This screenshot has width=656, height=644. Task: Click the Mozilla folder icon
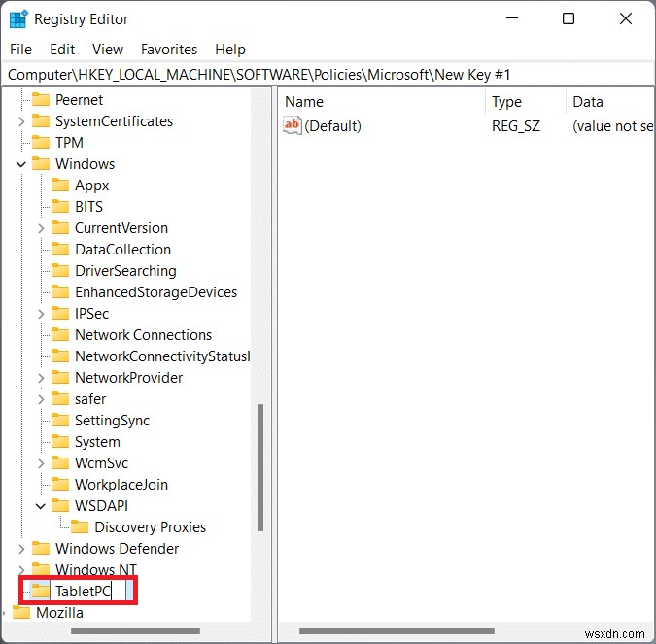point(21,612)
